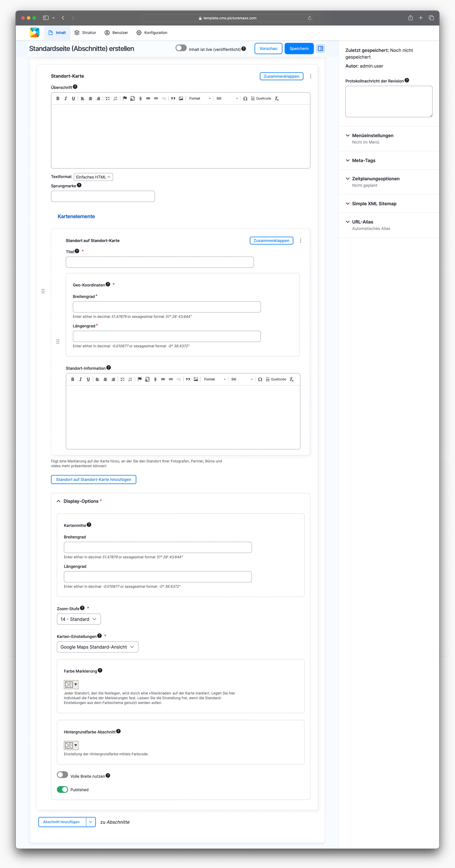Image resolution: width=455 pixels, height=868 pixels.
Task: Open Standort-Karte three-dot options menu
Action: click(311, 77)
